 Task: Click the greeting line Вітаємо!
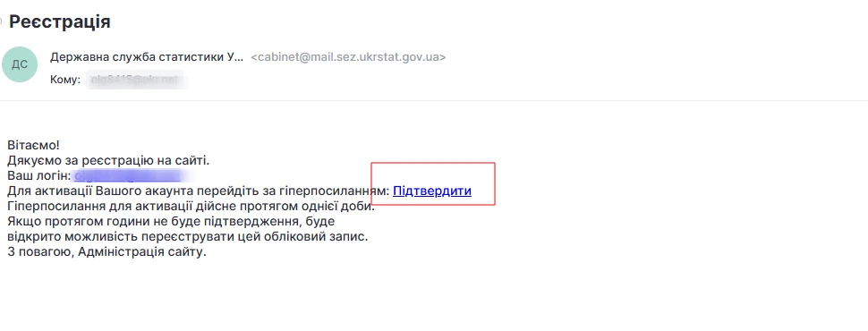[x=33, y=145]
